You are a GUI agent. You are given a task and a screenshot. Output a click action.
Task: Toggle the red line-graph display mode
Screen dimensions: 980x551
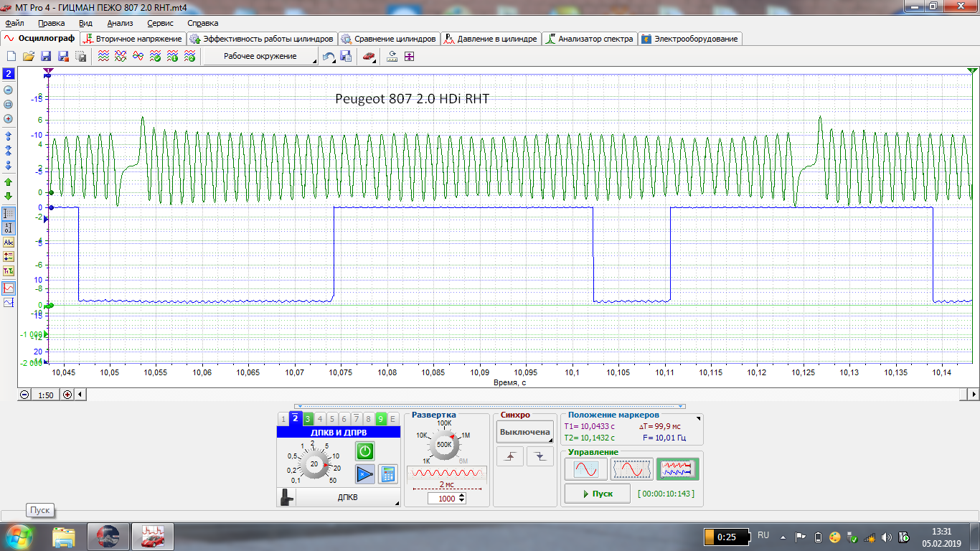pos(9,288)
